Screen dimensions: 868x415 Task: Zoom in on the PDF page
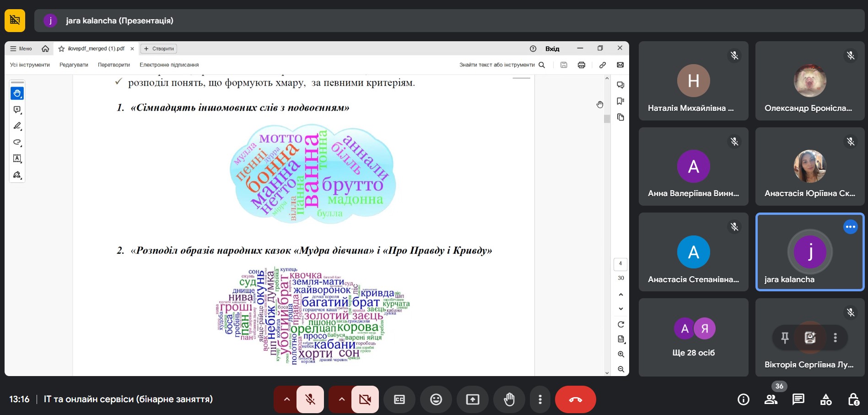point(621,354)
